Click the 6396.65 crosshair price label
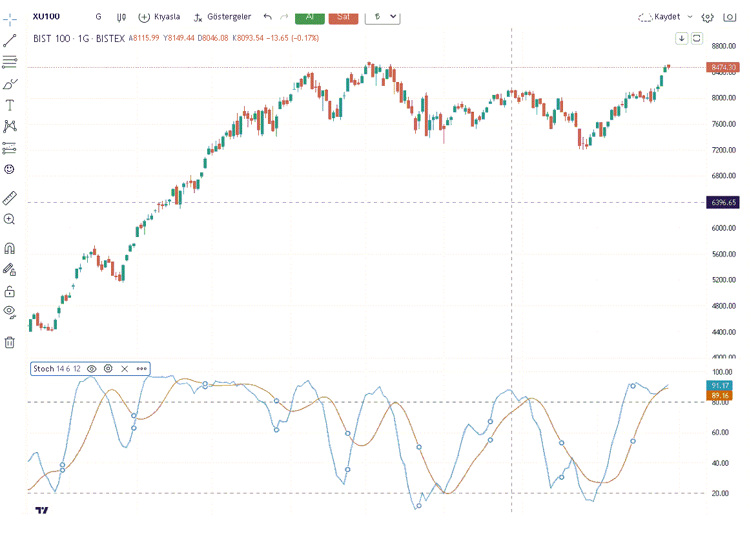The width and height of the screenshot is (749, 560). 723,202
